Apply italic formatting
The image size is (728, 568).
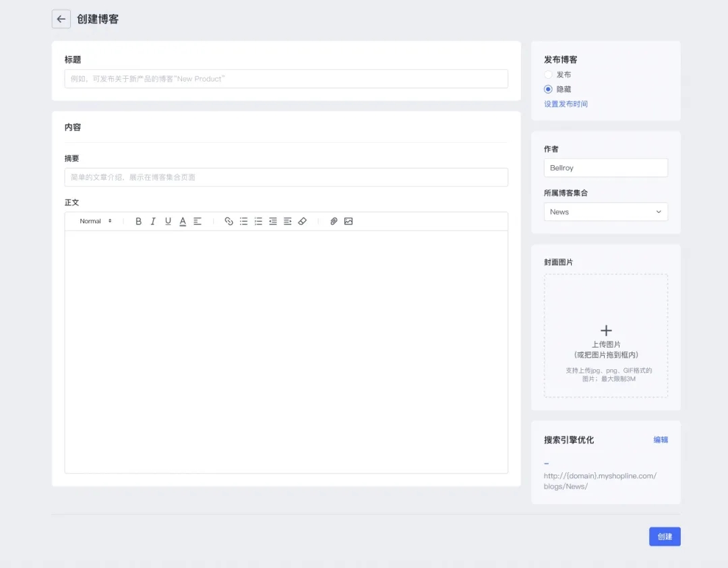tap(153, 222)
